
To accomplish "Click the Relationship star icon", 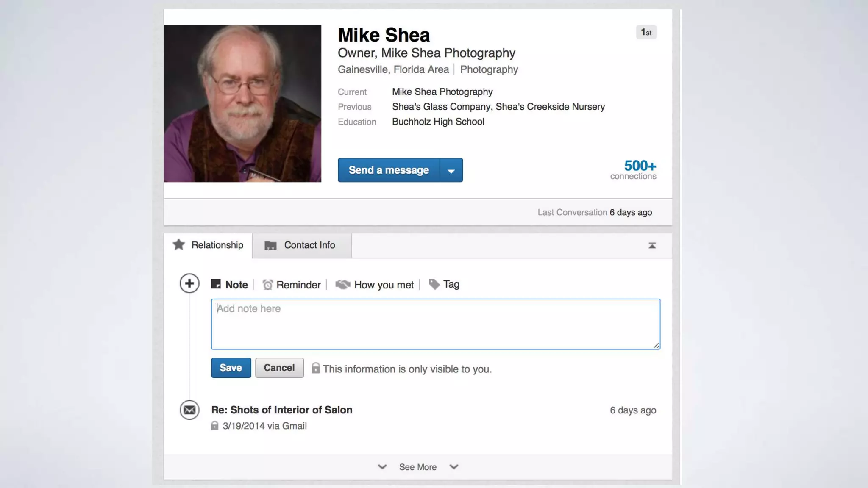I will (x=179, y=245).
